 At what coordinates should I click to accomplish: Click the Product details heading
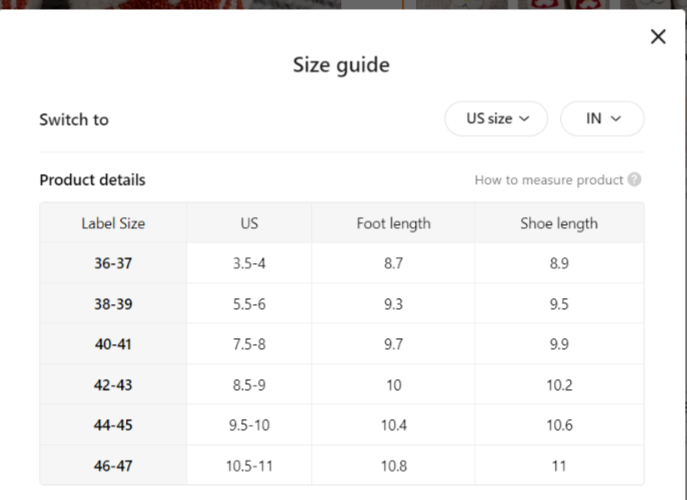92,180
